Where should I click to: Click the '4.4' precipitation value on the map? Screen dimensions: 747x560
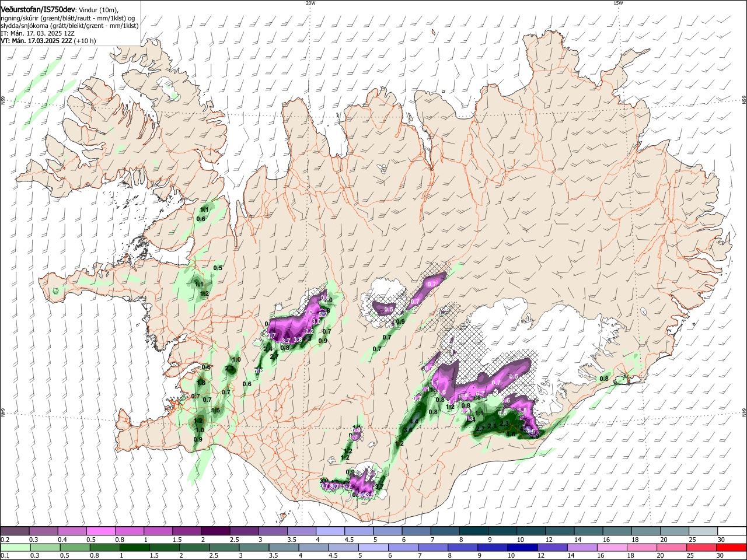point(415,421)
